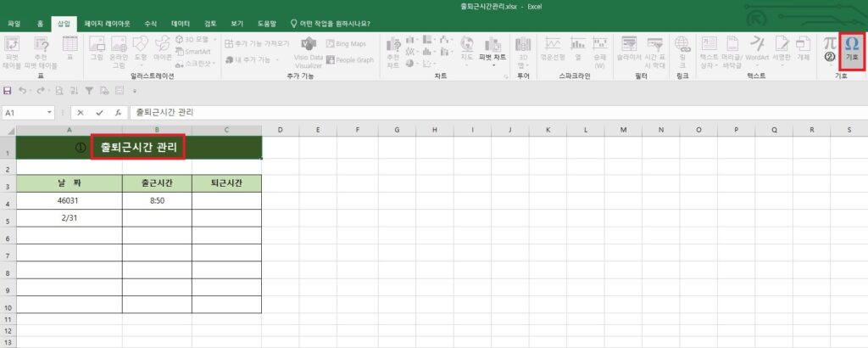868x348 pixels.
Task: Insert a Column sparkline (열)
Action: pos(578,48)
